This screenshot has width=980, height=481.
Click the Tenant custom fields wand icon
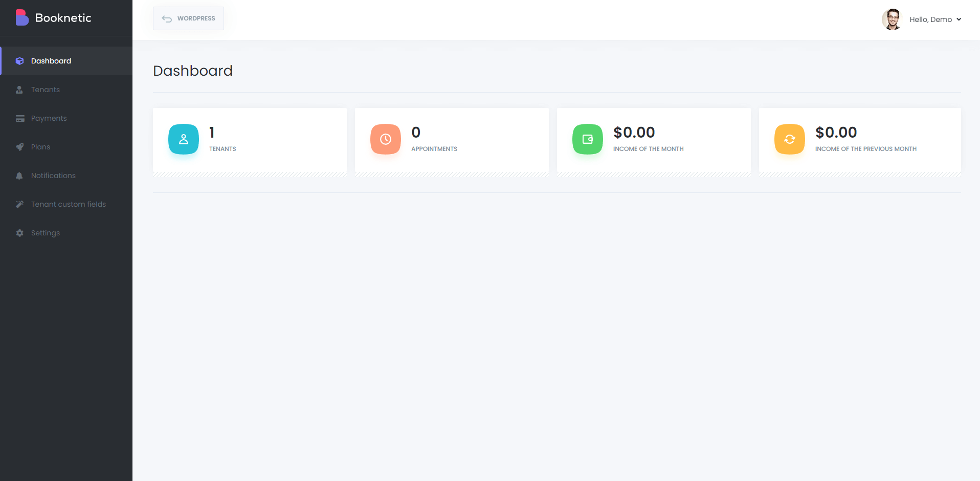20,204
